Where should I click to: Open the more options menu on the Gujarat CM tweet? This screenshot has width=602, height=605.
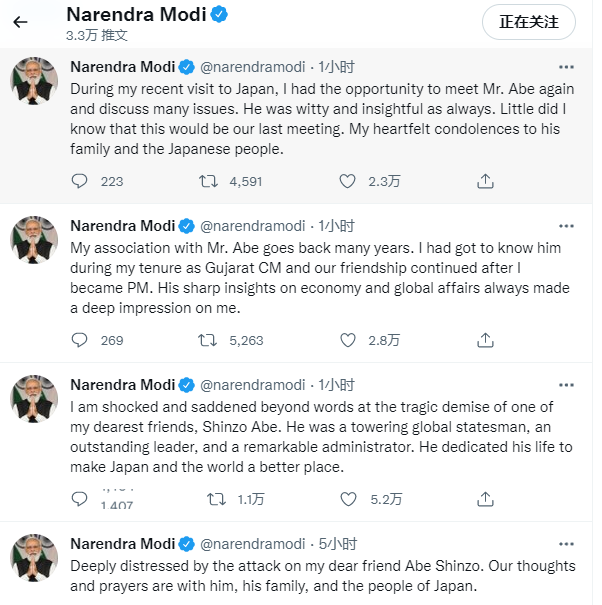click(566, 226)
